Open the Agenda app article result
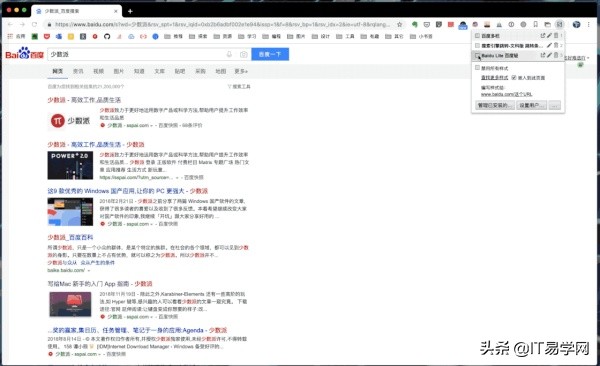 [x=137, y=330]
